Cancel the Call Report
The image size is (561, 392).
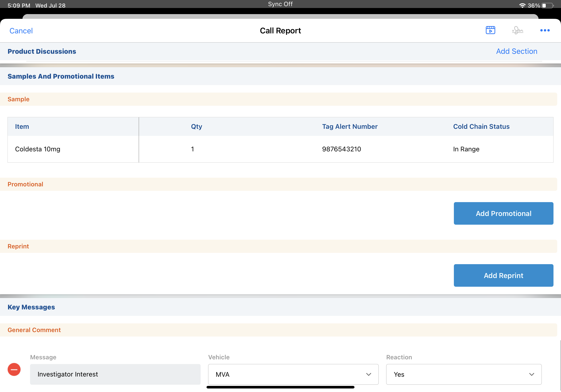(x=21, y=31)
